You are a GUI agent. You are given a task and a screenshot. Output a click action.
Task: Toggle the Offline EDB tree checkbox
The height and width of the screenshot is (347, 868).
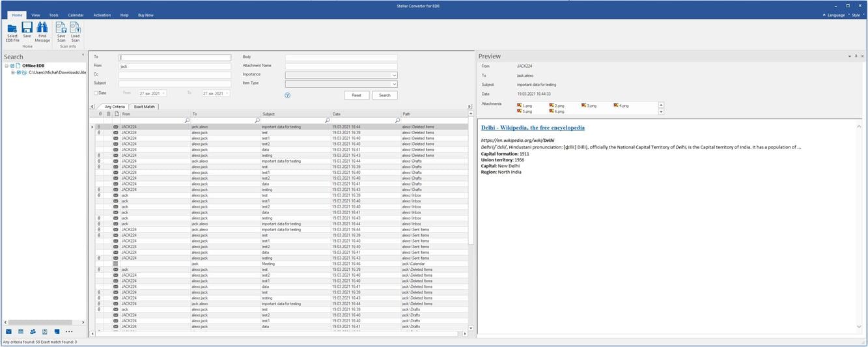coord(12,66)
